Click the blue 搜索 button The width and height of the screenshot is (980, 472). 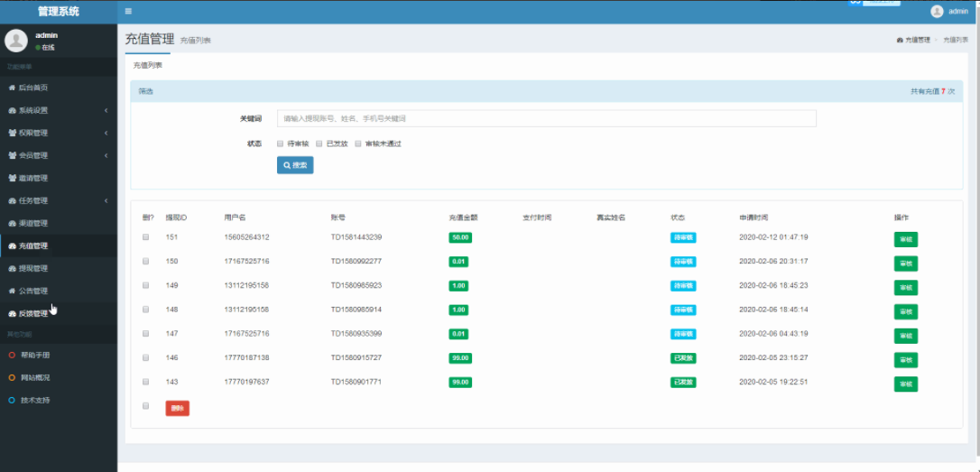[295, 165]
